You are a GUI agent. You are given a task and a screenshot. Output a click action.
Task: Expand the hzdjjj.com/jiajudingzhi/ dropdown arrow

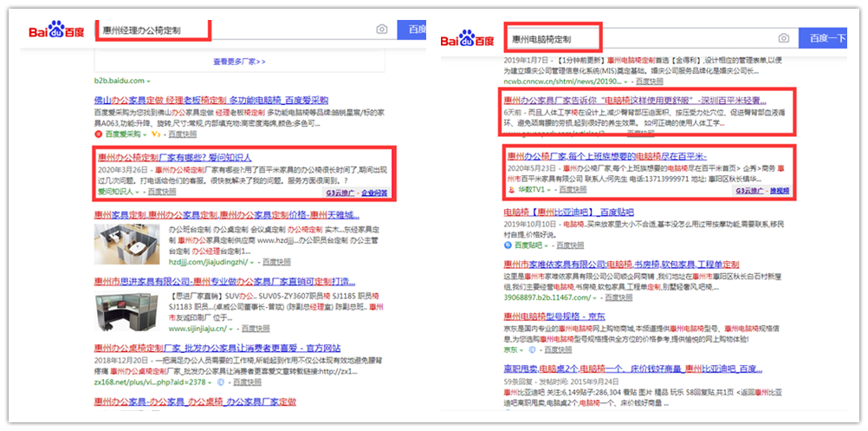coord(252,262)
